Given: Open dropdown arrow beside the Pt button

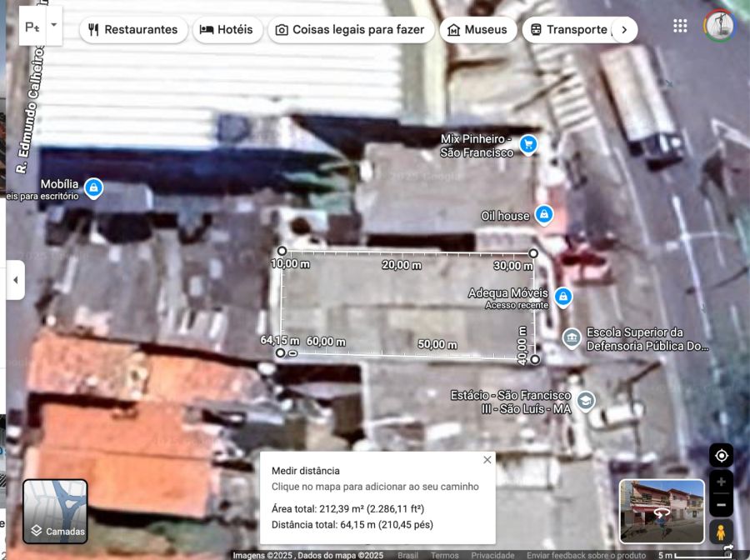Looking at the screenshot, I should click(54, 25).
